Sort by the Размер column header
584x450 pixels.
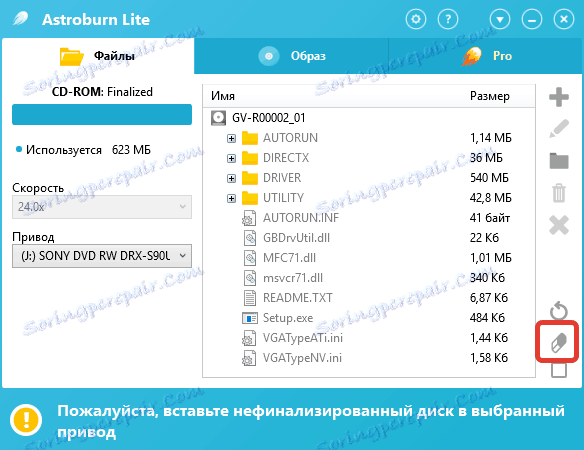(x=489, y=96)
